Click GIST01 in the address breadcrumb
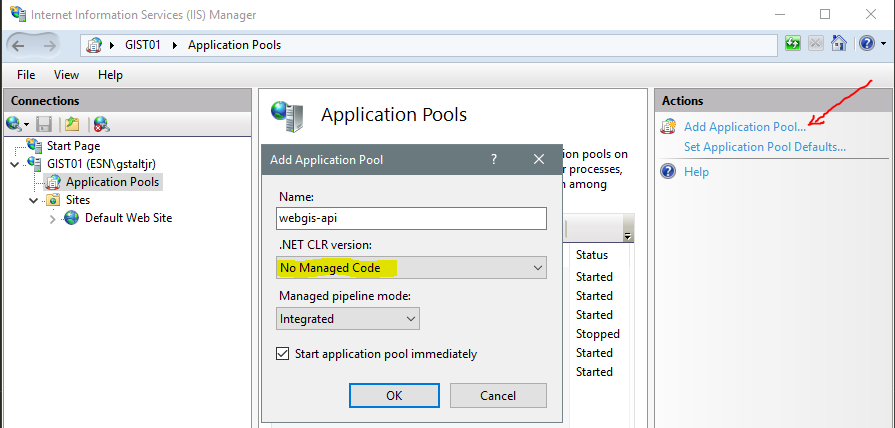This screenshot has height=428, width=895. pyautogui.click(x=143, y=45)
